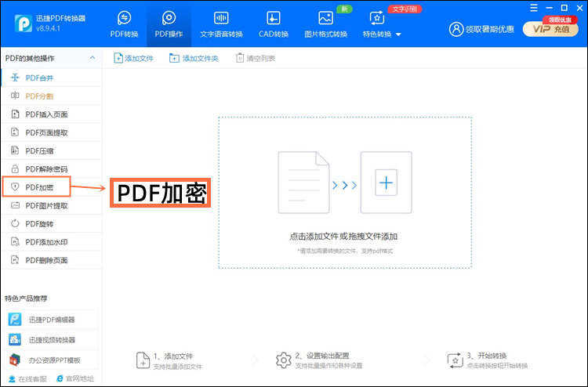The height and width of the screenshot is (387, 588).
Task: Click step 2 设置输出配置 gear icon
Action: [284, 360]
